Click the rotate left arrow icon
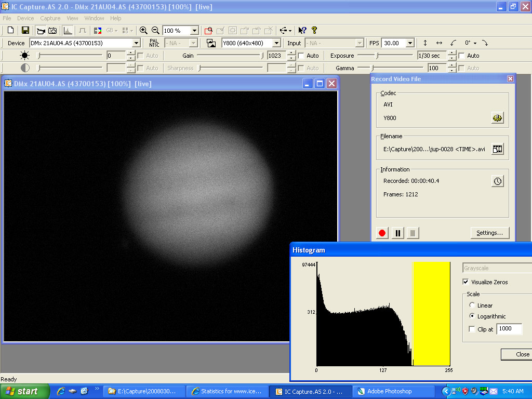532x399 pixels. click(x=453, y=43)
